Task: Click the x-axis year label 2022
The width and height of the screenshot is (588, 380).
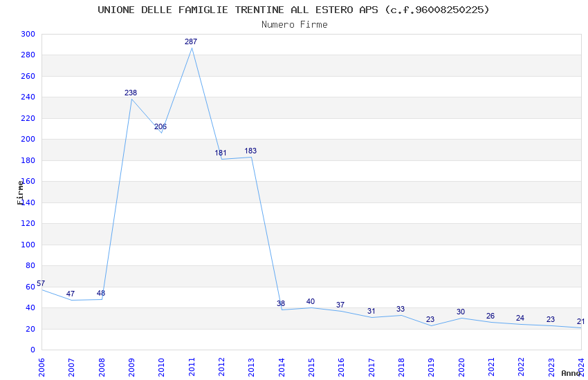Action: [x=522, y=368]
